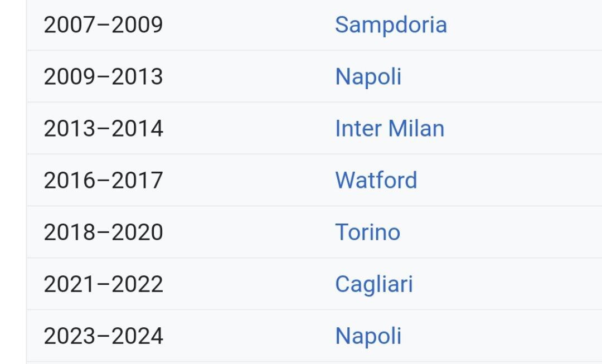The width and height of the screenshot is (602, 364).
Task: Open the Torino team link
Action: tap(367, 232)
